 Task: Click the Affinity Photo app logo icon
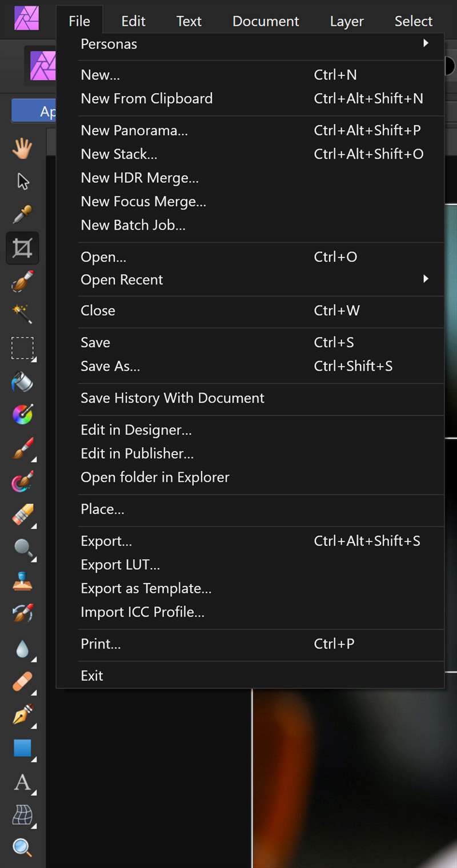26,18
